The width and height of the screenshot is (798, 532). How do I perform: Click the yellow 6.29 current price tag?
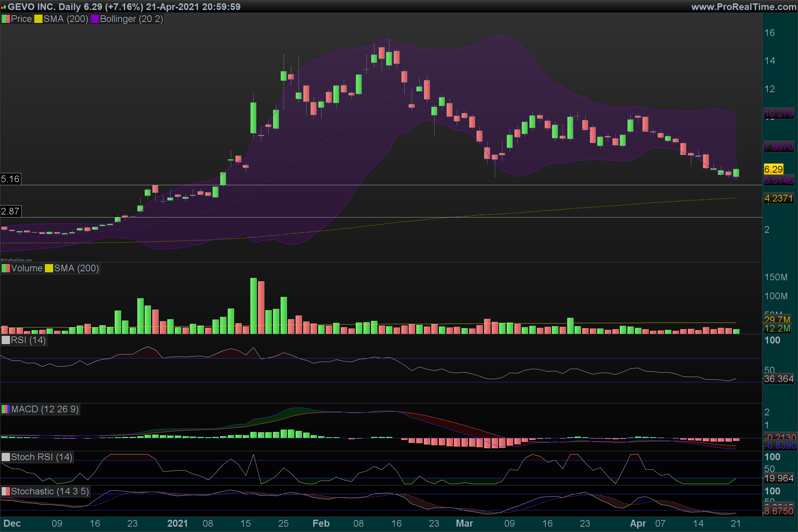tap(773, 169)
